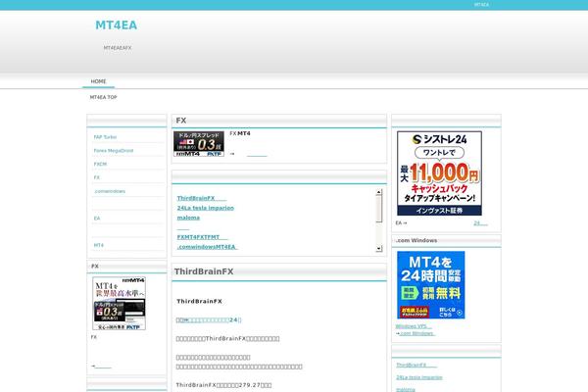Click the blue MT4を24時間 VPS banner

[431, 285]
